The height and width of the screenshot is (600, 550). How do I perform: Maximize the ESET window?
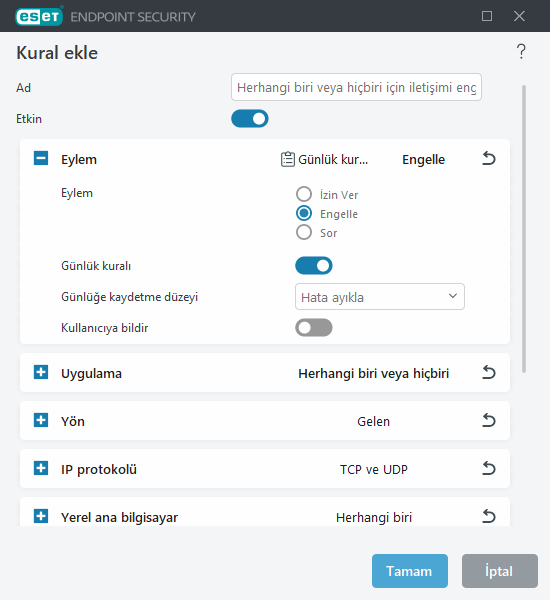(487, 16)
